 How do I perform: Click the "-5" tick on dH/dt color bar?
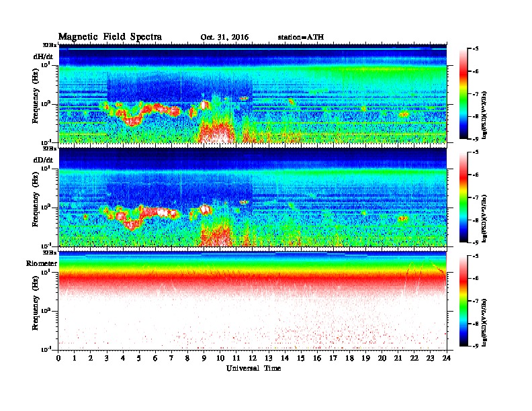click(476, 49)
